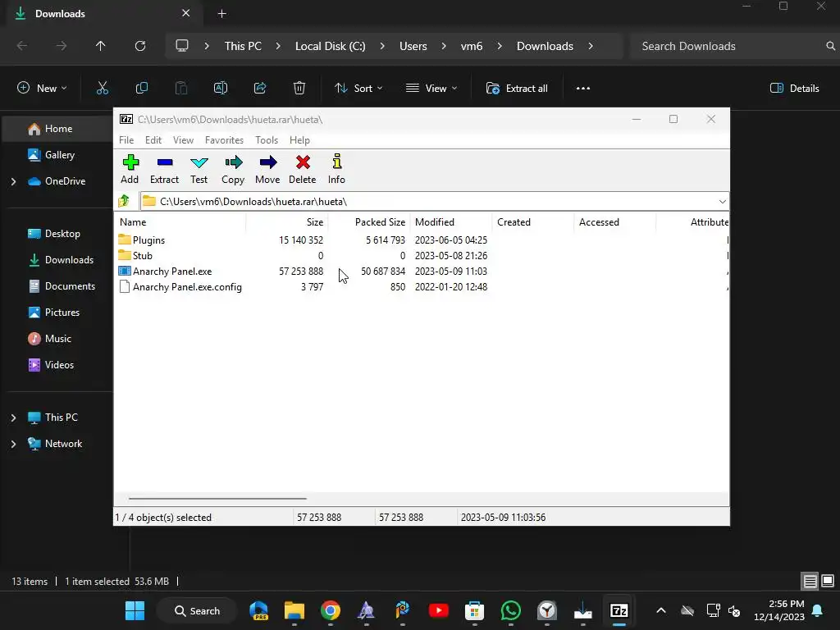The height and width of the screenshot is (630, 840).
Task: Add a new Explorer tab
Action: (221, 13)
